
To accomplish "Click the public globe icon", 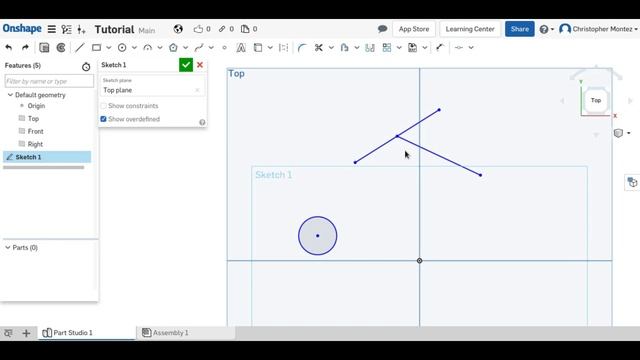I will [178, 29].
